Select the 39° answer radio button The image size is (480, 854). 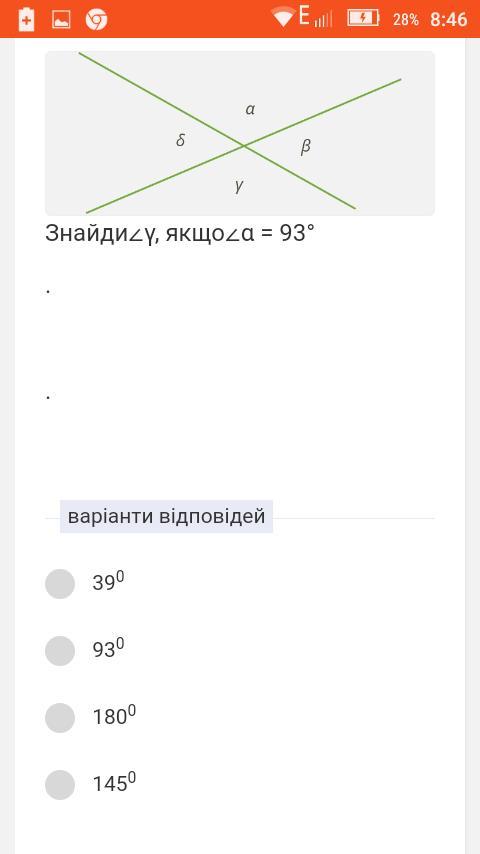[60, 584]
